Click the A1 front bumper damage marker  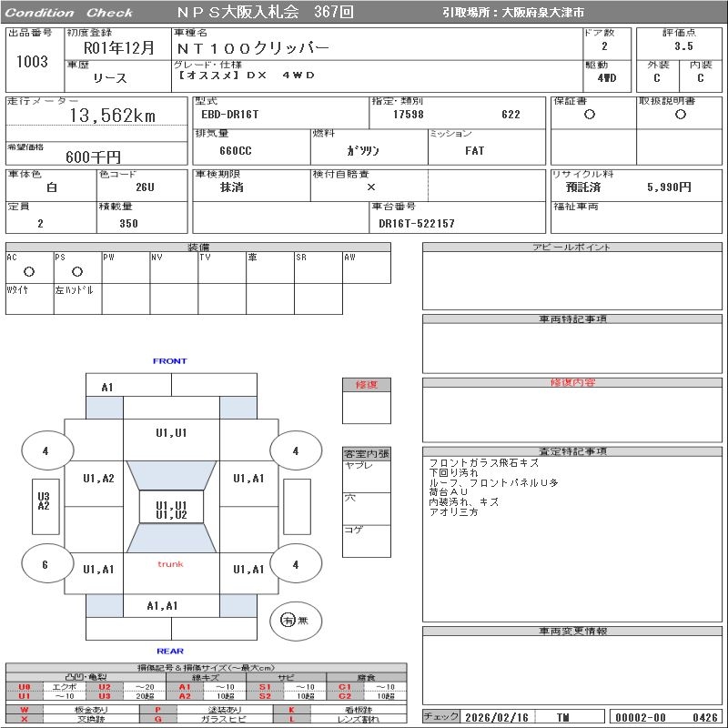pos(107,387)
